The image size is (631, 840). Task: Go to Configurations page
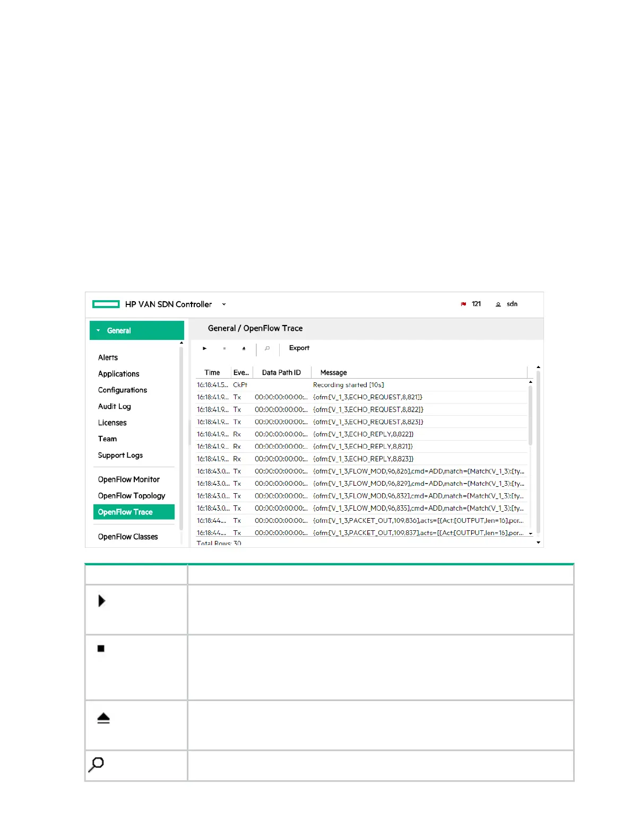123,390
